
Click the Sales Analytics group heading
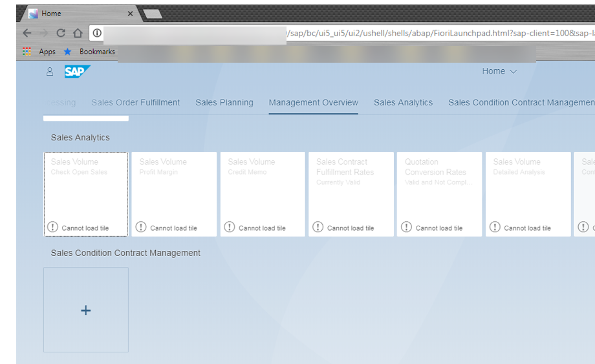[x=80, y=138]
